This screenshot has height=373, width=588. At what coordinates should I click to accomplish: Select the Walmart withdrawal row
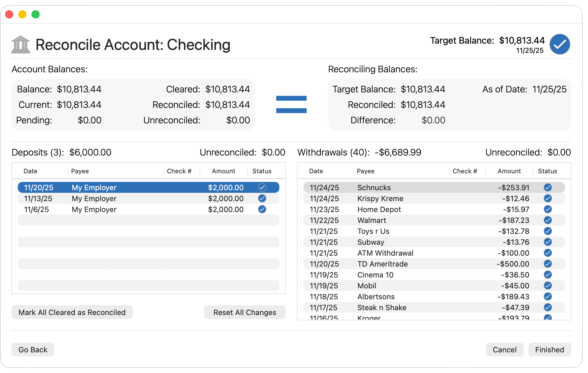click(x=402, y=220)
